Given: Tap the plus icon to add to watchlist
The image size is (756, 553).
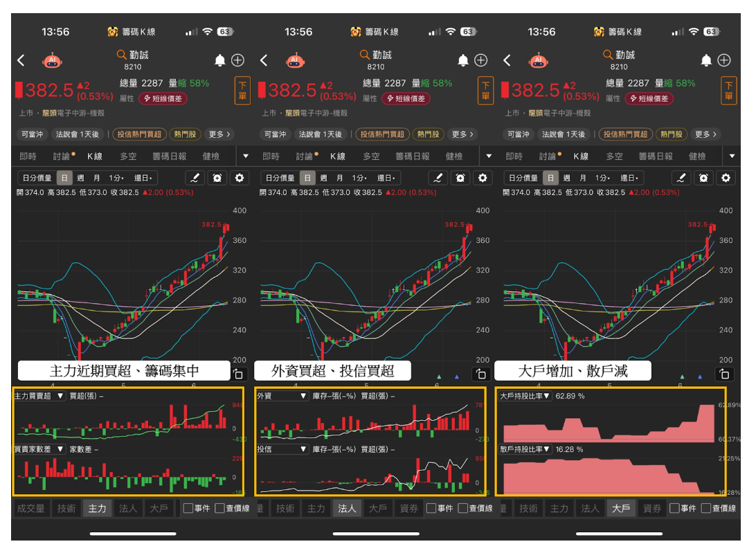Looking at the screenshot, I should coord(237,61).
